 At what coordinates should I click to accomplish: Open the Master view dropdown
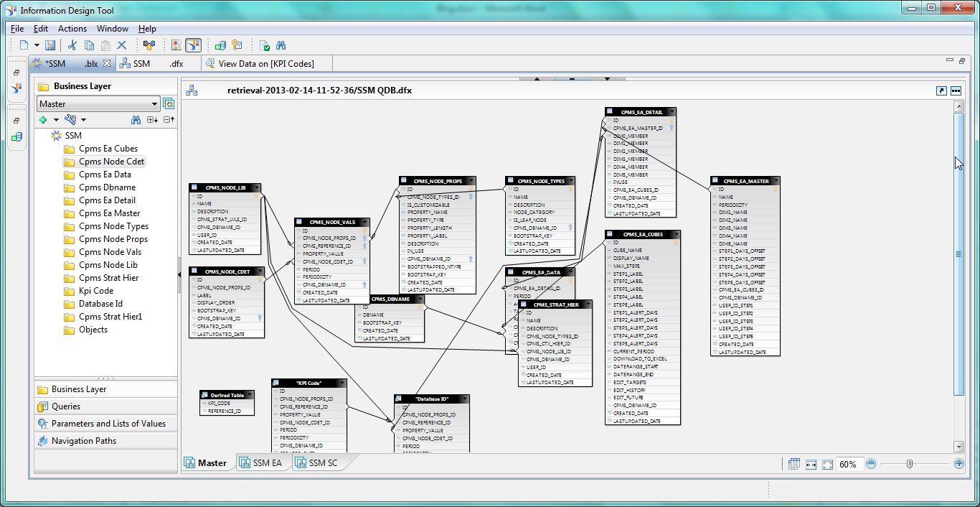(154, 104)
